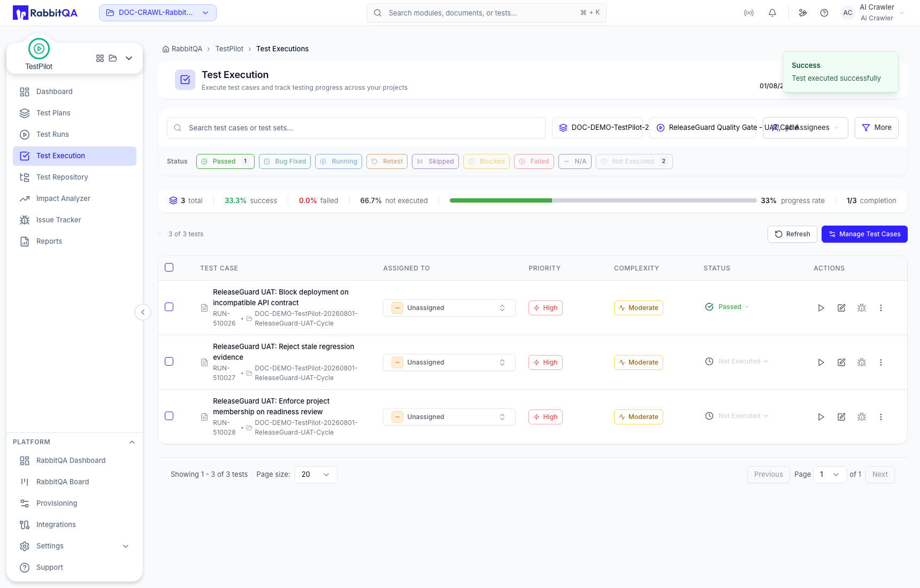The height and width of the screenshot is (588, 920).
Task: Open assignee dropdown for RUN-510026
Action: (449, 308)
